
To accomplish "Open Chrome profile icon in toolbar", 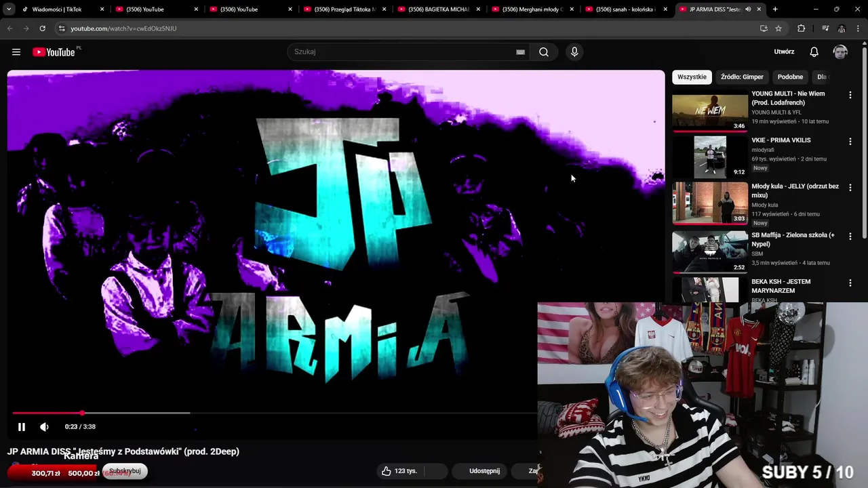I will pos(842,28).
